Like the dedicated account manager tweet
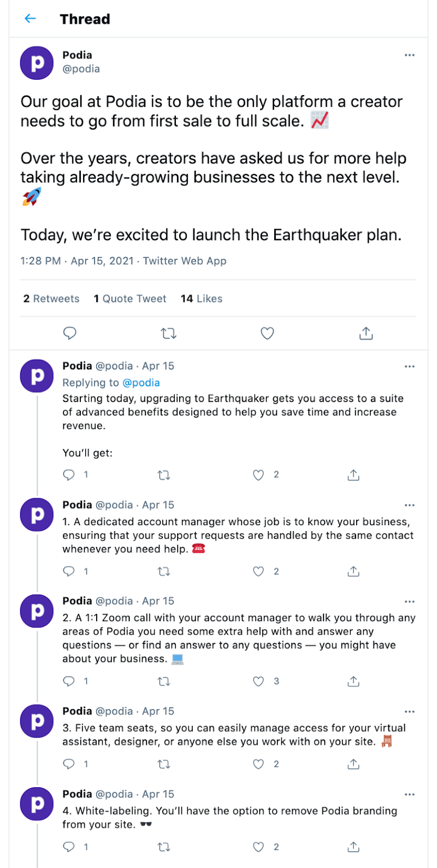Image resolution: width=437 pixels, height=868 pixels. [258, 571]
